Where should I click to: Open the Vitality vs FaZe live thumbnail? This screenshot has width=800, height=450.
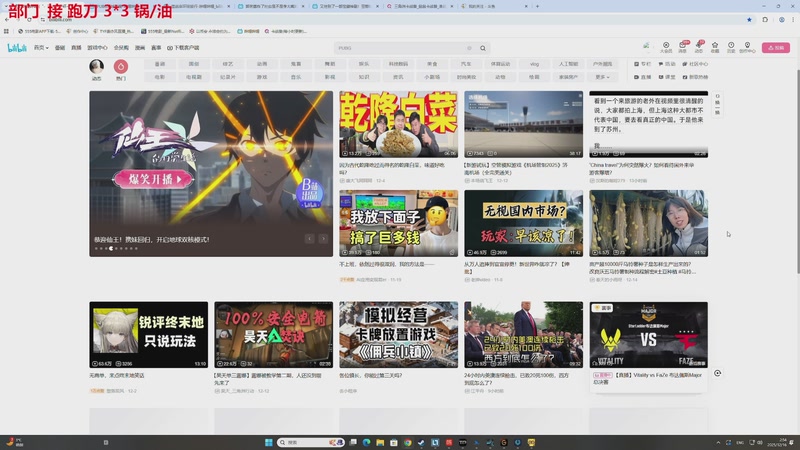(648, 335)
